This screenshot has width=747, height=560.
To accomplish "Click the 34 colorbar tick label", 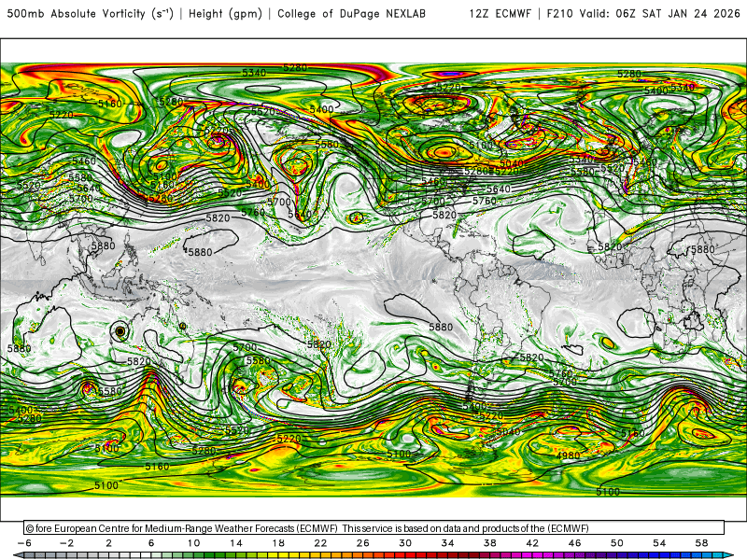I will 447,543.
